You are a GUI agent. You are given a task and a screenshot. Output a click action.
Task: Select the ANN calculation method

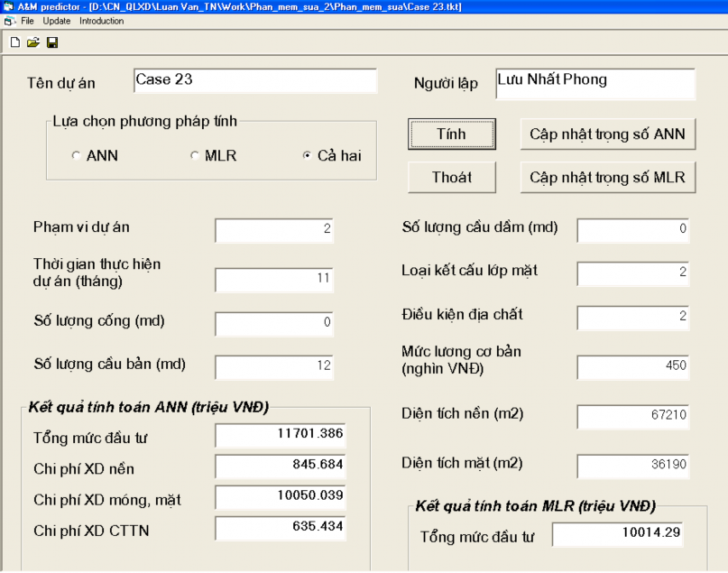(x=76, y=155)
